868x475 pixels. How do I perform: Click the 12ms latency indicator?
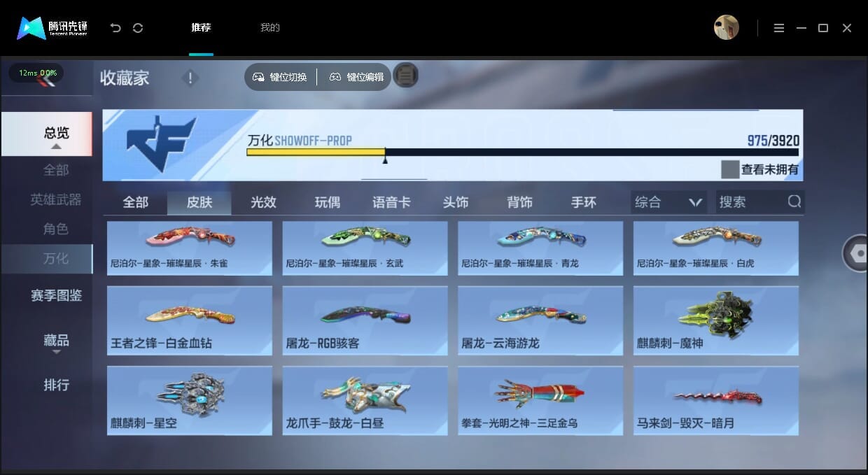[x=36, y=73]
